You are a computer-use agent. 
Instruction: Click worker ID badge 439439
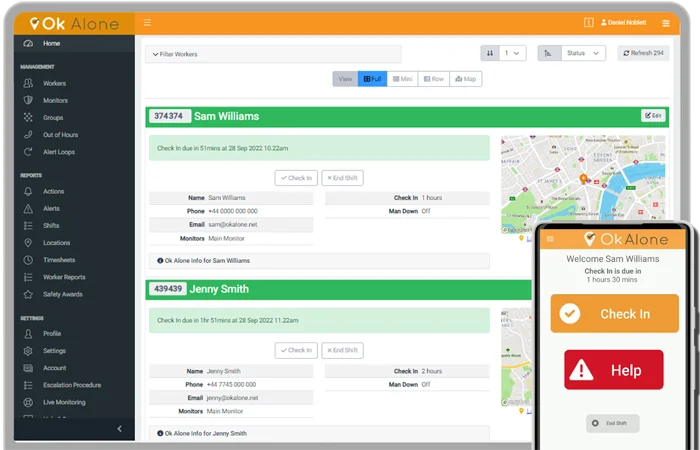[x=168, y=289]
